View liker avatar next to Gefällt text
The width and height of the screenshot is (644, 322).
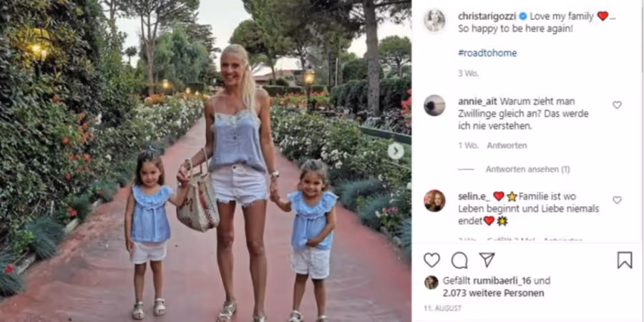click(431, 282)
